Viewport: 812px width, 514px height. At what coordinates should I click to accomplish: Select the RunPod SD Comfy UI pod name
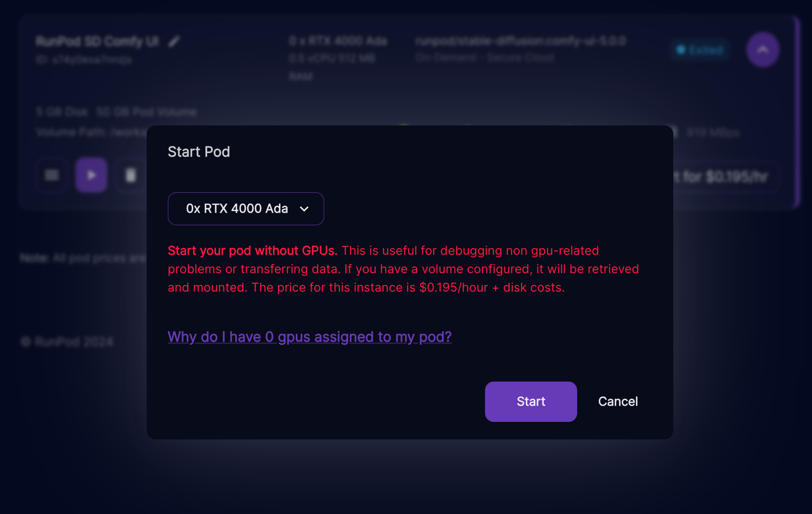pyautogui.click(x=97, y=42)
